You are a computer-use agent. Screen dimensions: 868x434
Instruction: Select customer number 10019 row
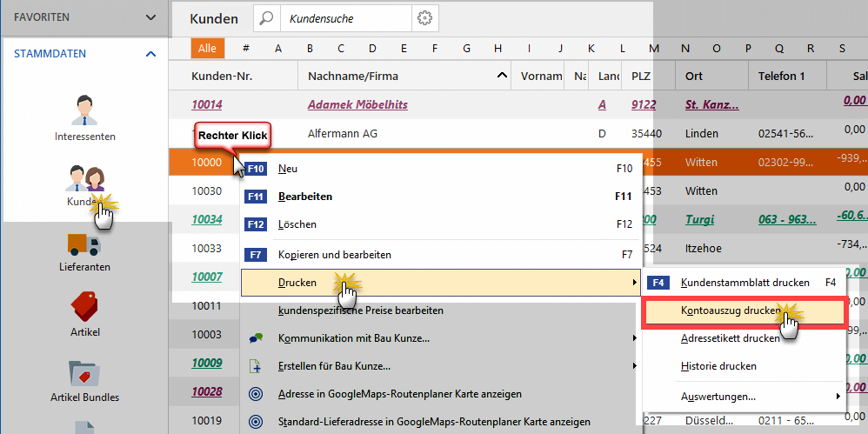tap(206, 421)
